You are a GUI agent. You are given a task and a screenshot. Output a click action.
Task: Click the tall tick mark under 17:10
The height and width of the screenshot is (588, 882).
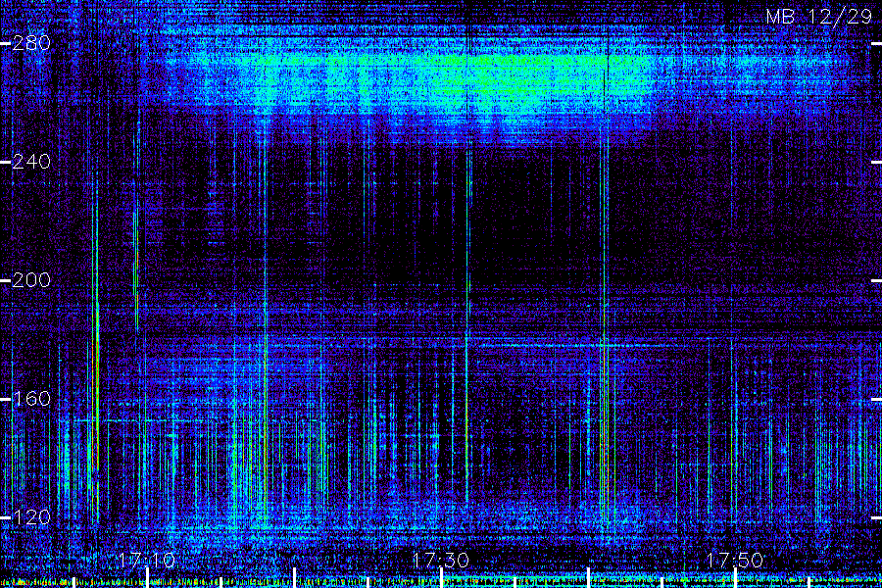tap(147, 578)
